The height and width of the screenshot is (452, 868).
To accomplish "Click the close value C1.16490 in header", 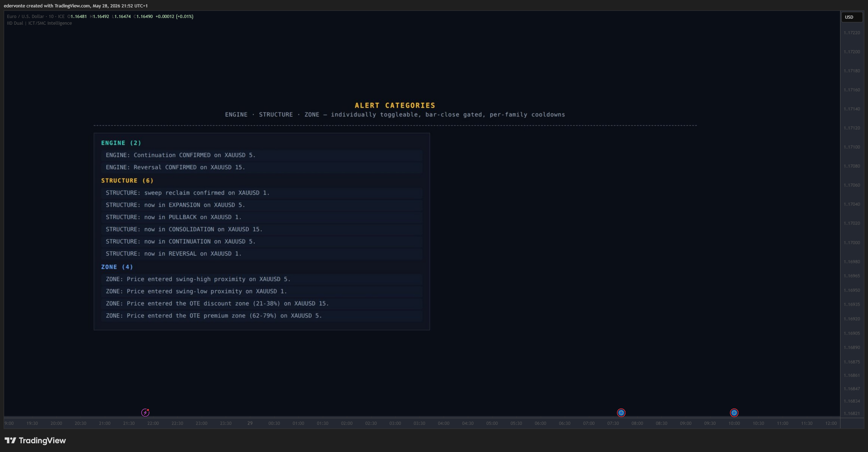I will coord(143,17).
